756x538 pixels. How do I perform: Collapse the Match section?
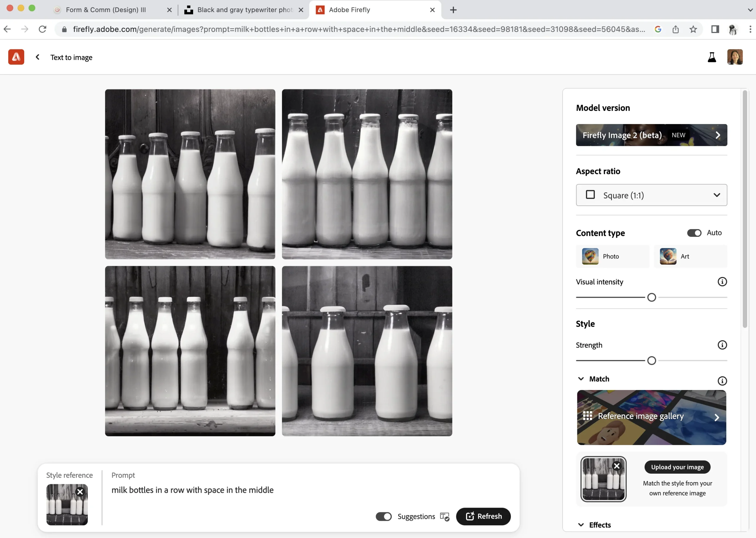(581, 379)
